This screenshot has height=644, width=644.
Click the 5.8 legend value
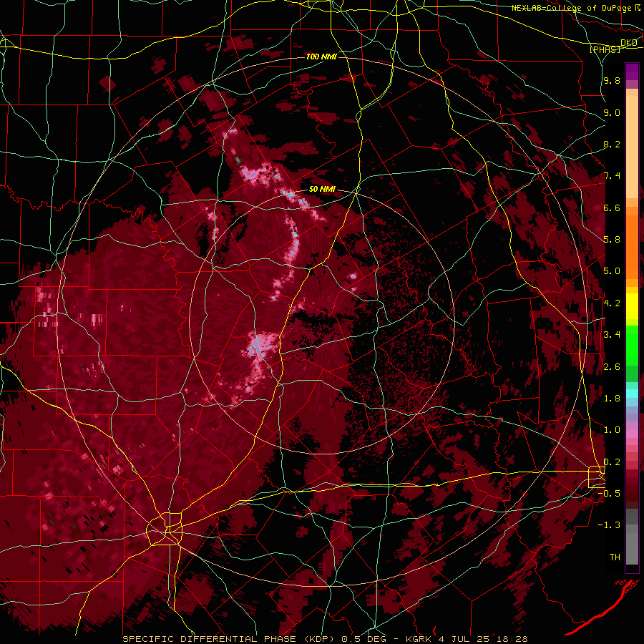click(612, 240)
